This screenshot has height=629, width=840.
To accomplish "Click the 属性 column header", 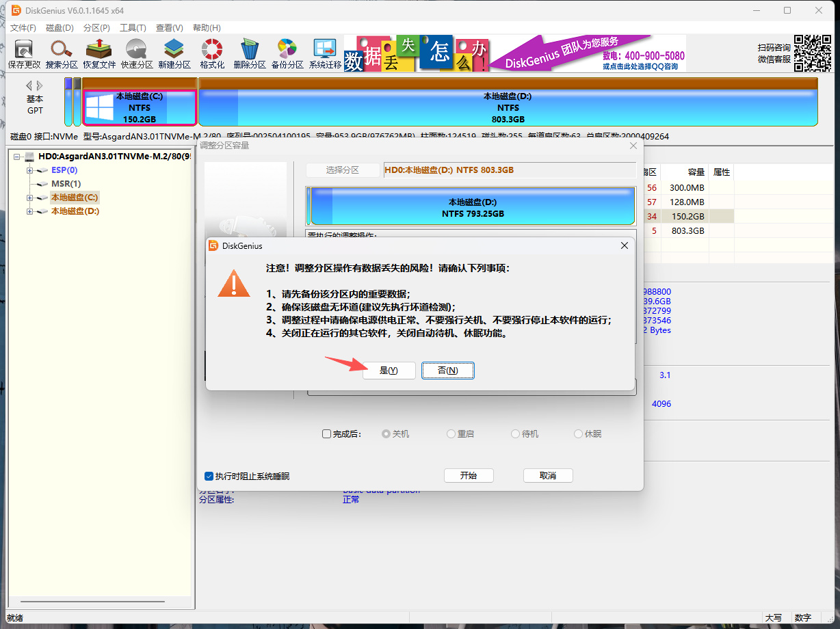I will pos(722,172).
